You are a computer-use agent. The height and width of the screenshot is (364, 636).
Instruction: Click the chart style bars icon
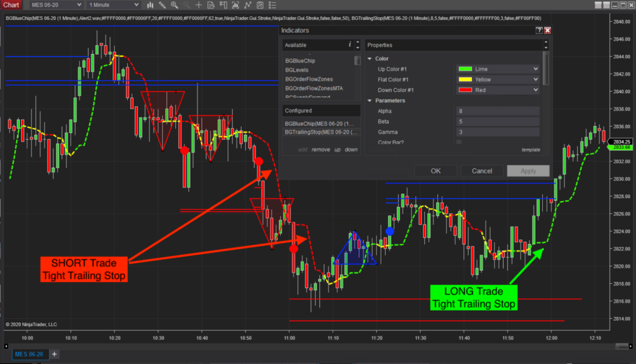[x=150, y=4]
